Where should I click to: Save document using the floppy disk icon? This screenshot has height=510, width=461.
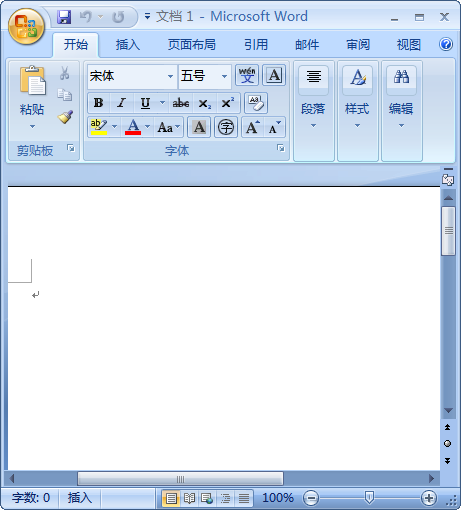[64, 17]
